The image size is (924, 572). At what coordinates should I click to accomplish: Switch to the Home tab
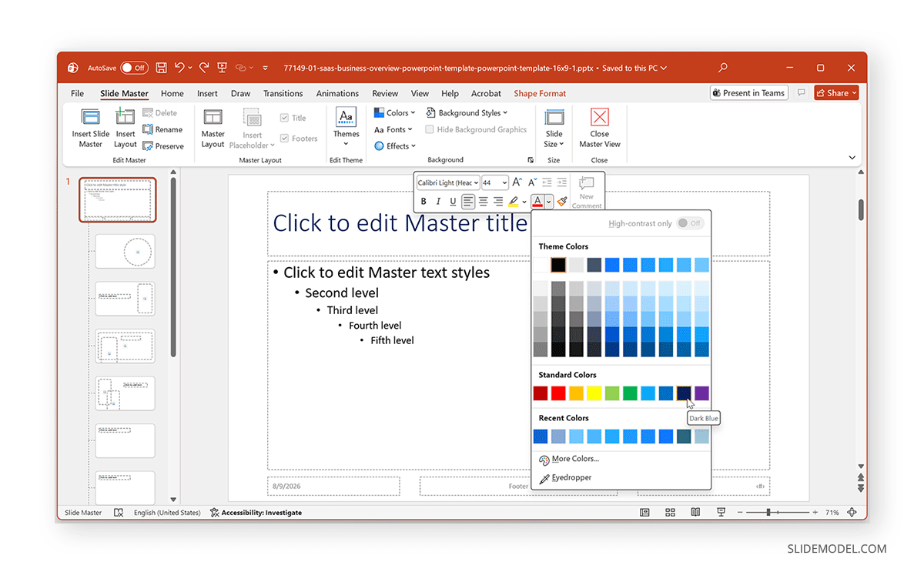click(172, 93)
